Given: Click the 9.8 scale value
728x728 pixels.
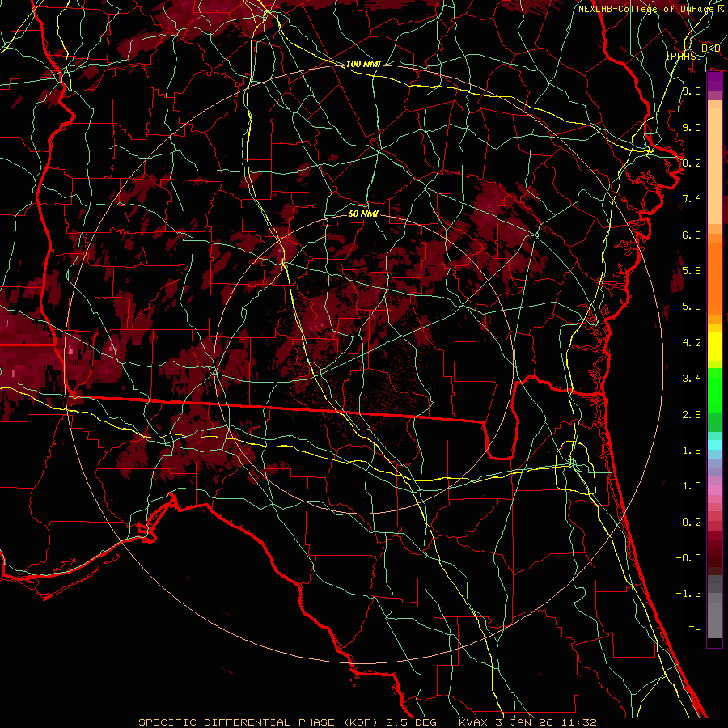Looking at the screenshot, I should point(692,91).
